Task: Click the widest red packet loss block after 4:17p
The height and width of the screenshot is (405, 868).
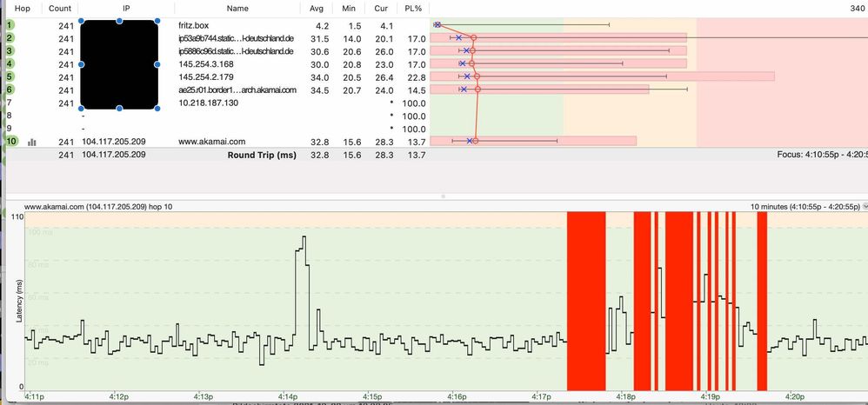Action: (x=586, y=301)
